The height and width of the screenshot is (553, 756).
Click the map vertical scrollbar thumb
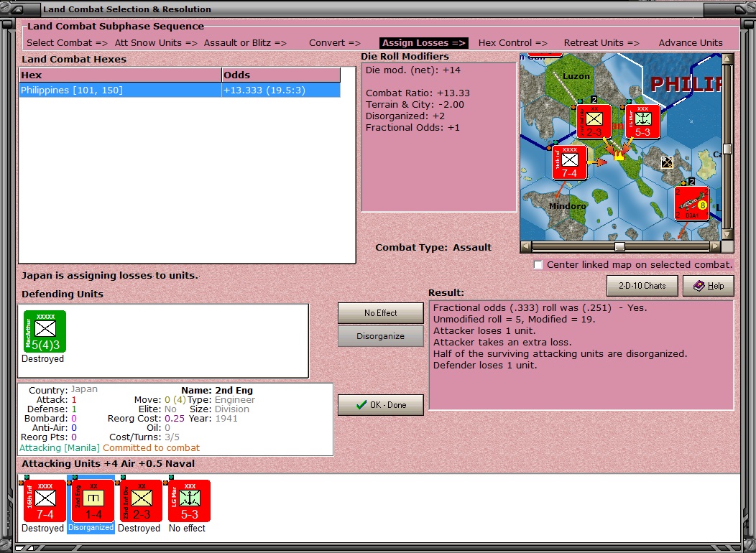tap(727, 149)
